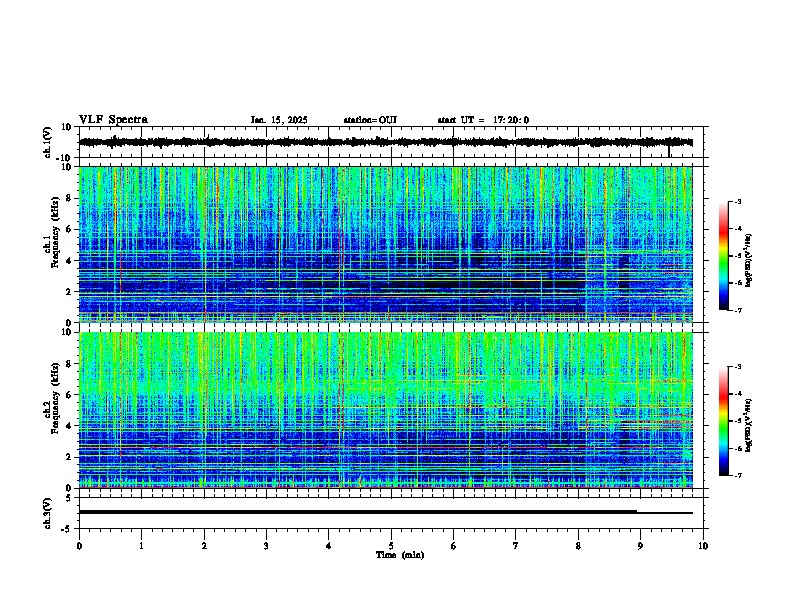The height and width of the screenshot is (612, 792).
Task: Click time axis tick label "6"
Action: pos(454,546)
